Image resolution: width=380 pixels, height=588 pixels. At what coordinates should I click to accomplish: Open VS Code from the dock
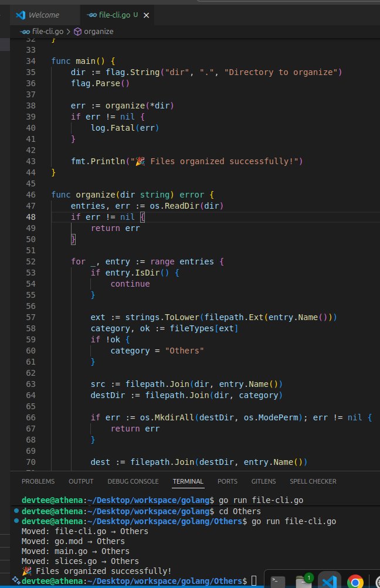(x=330, y=581)
